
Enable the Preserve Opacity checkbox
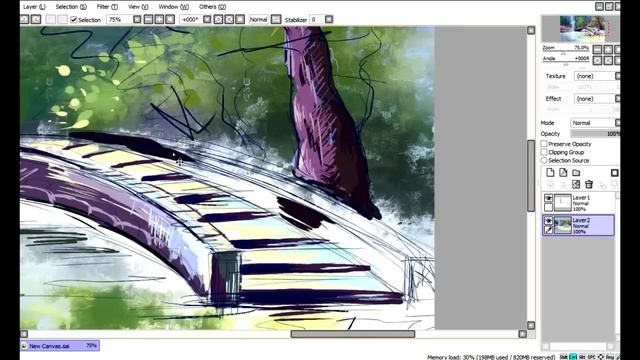(544, 144)
